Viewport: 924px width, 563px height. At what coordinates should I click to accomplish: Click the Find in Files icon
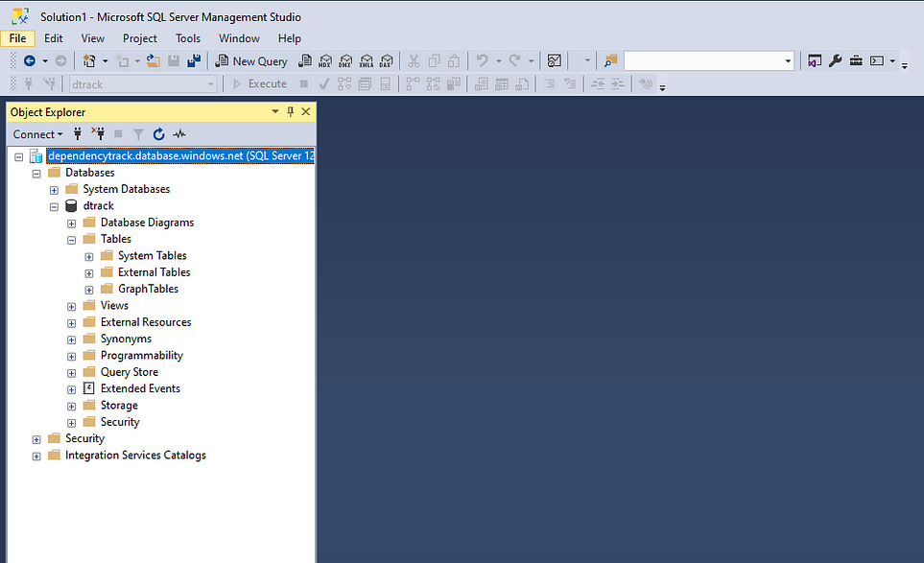click(x=610, y=60)
